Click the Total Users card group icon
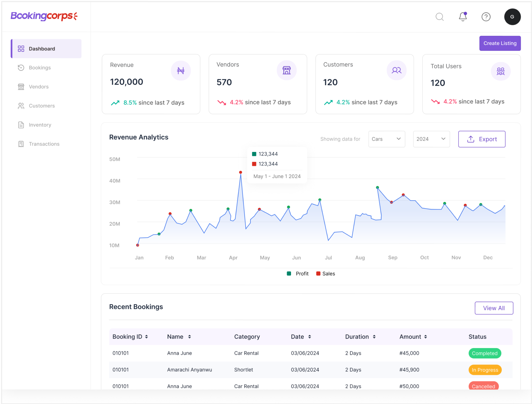The height and width of the screenshot is (404, 532). coord(501,71)
